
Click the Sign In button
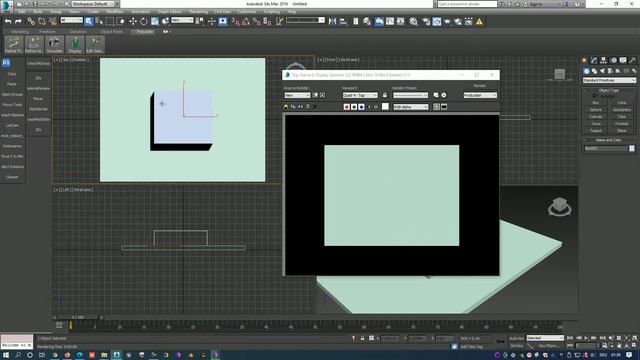pyautogui.click(x=536, y=4)
